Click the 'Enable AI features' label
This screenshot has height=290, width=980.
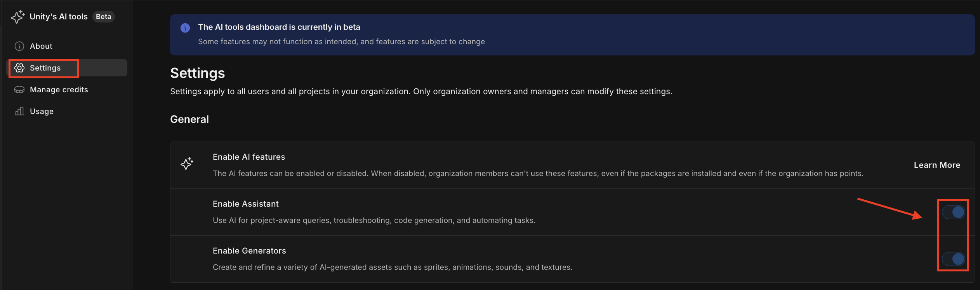[x=249, y=157]
